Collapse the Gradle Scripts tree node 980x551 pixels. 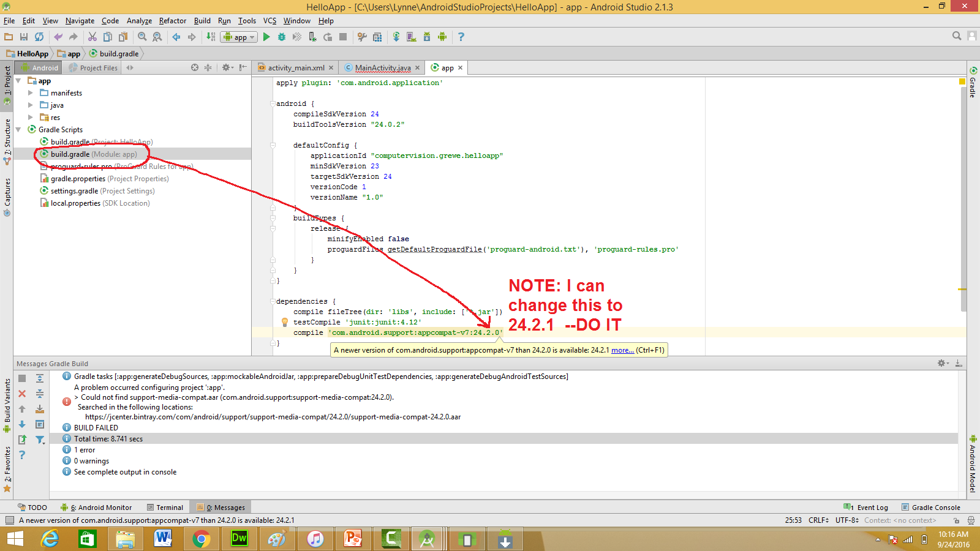[18, 130]
